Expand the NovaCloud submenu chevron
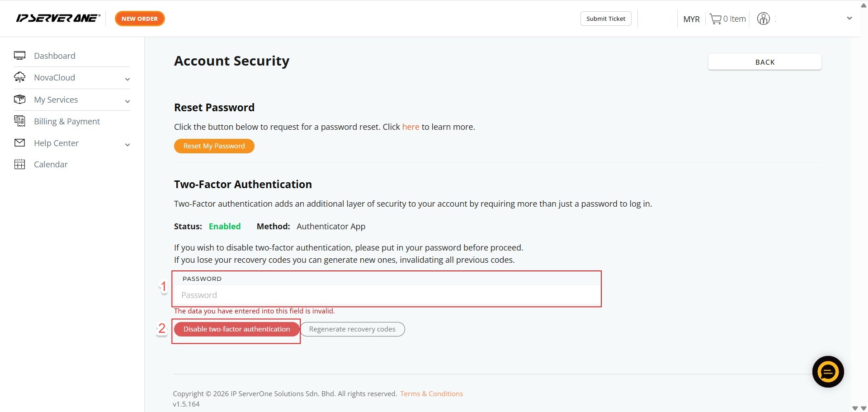 [x=127, y=79]
